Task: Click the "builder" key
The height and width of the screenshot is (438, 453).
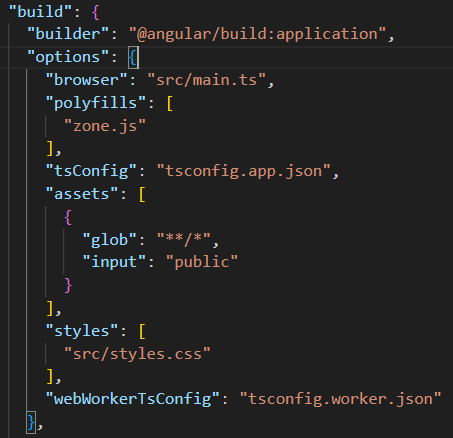Action: tap(68, 34)
